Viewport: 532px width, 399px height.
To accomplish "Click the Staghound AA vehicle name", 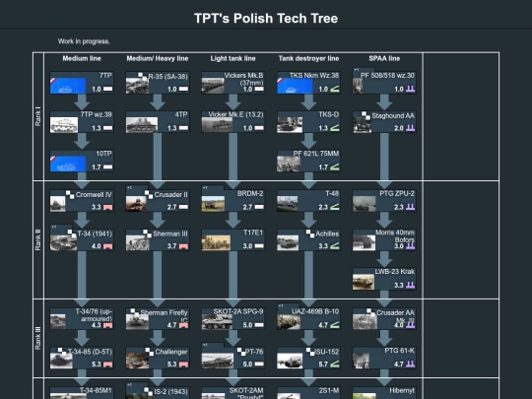I will pyautogui.click(x=393, y=115).
